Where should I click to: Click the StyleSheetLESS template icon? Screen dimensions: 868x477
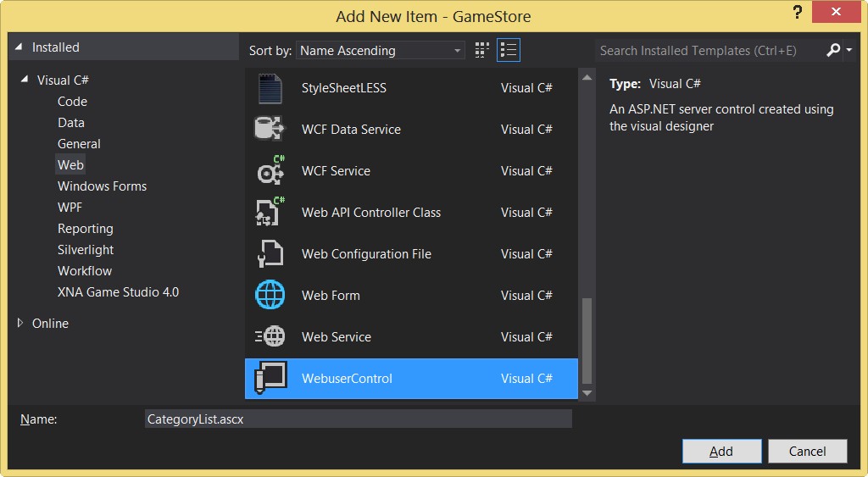pyautogui.click(x=270, y=89)
